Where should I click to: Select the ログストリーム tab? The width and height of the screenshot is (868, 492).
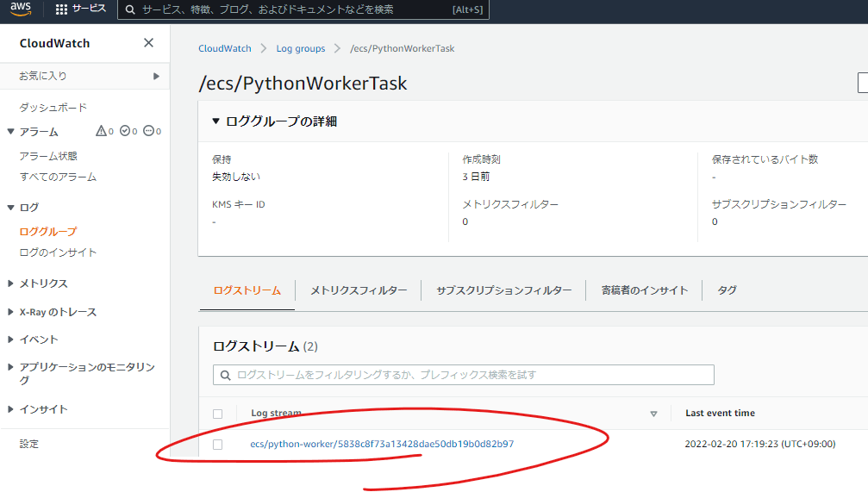pyautogui.click(x=247, y=290)
